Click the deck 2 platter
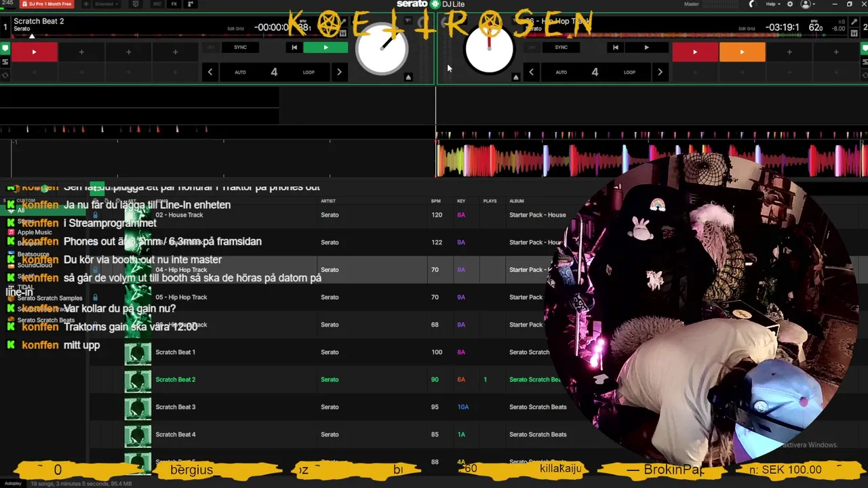 point(489,48)
